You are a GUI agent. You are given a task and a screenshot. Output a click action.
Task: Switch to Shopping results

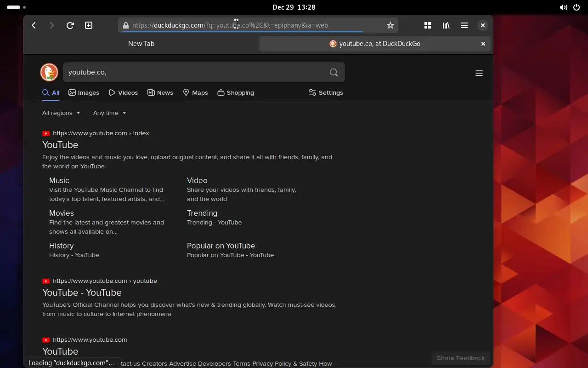pyautogui.click(x=236, y=92)
